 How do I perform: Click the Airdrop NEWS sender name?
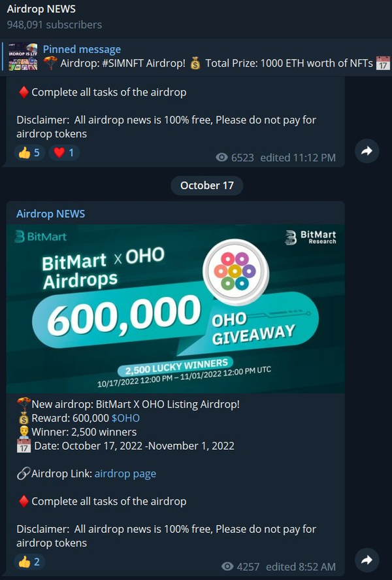(x=50, y=214)
